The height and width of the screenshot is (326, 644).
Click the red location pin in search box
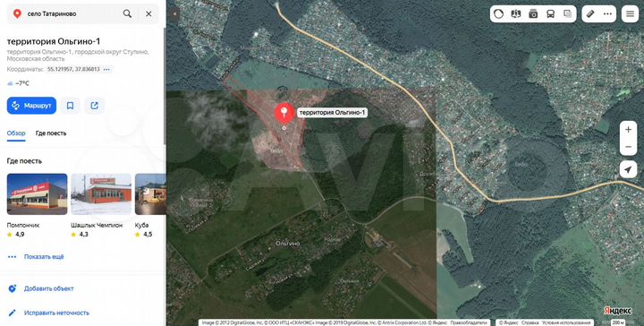click(x=17, y=13)
